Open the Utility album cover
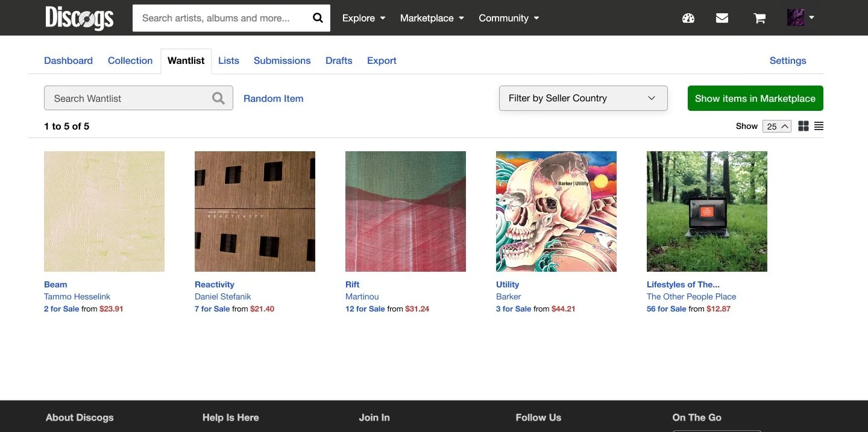The image size is (868, 432). pyautogui.click(x=556, y=211)
